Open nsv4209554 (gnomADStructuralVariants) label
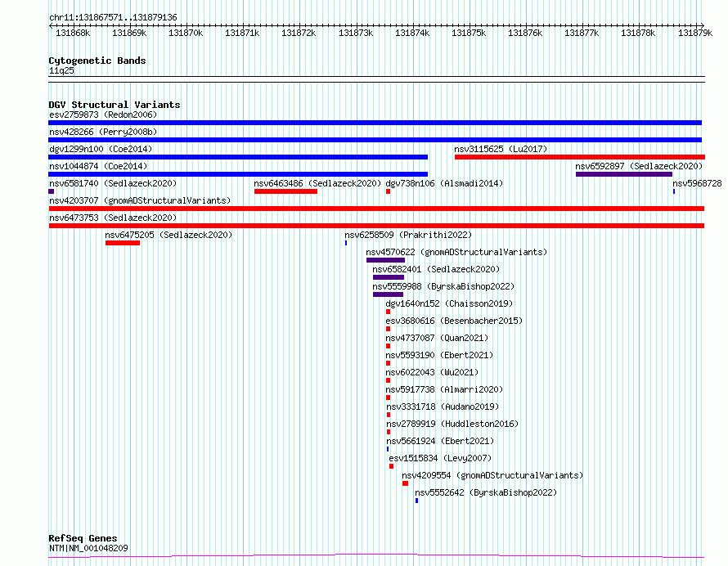 [x=492, y=475]
